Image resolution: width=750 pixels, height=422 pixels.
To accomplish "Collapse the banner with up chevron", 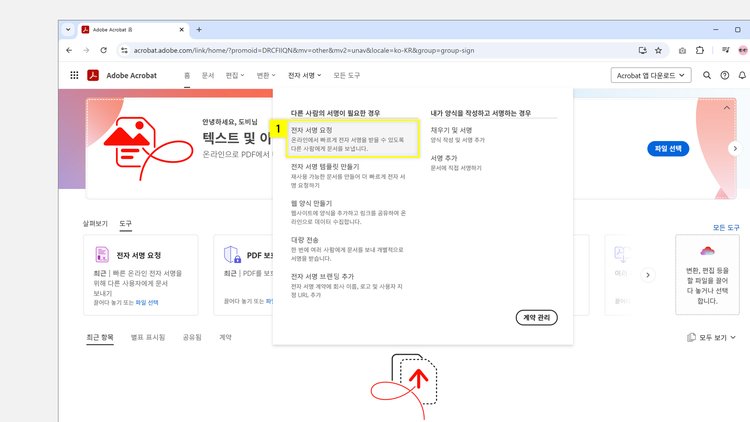I will [727, 108].
